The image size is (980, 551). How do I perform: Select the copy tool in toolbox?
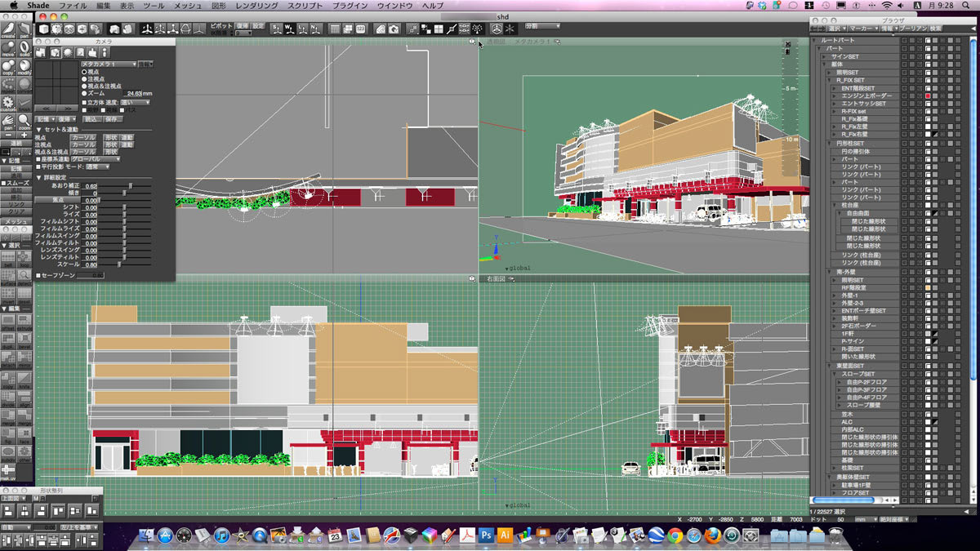(x=8, y=66)
